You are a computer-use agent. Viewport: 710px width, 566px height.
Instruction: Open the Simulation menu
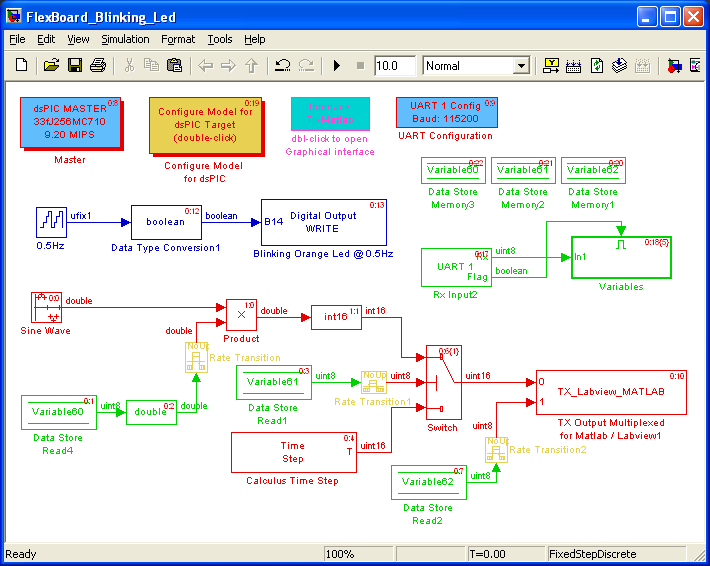pyautogui.click(x=125, y=39)
